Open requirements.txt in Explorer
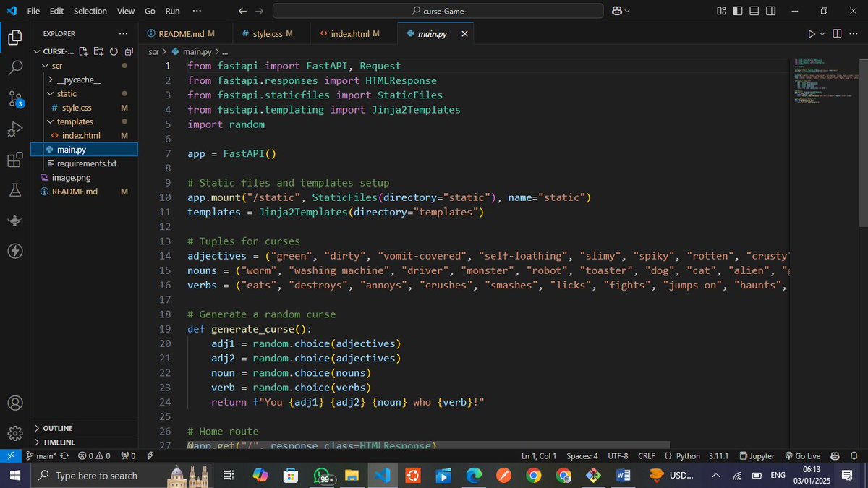The image size is (868, 488). click(x=87, y=163)
